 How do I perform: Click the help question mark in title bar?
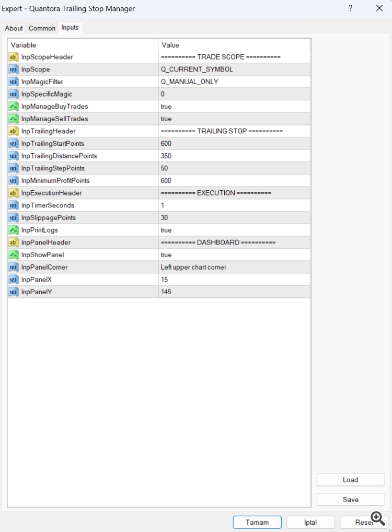click(351, 8)
